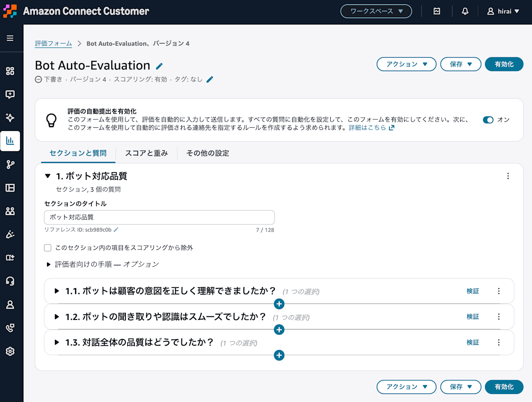
Task: Open the 詳細はこちら link
Action: tap(372, 128)
